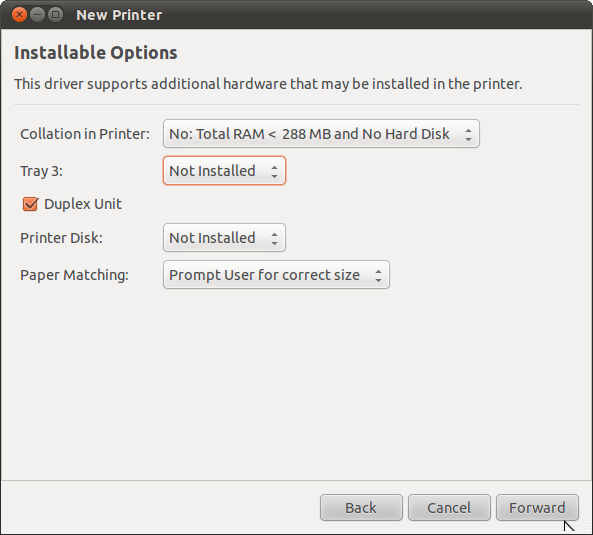Screen dimensions: 593x535
Task: Close the New Printer window
Action: click(19, 15)
